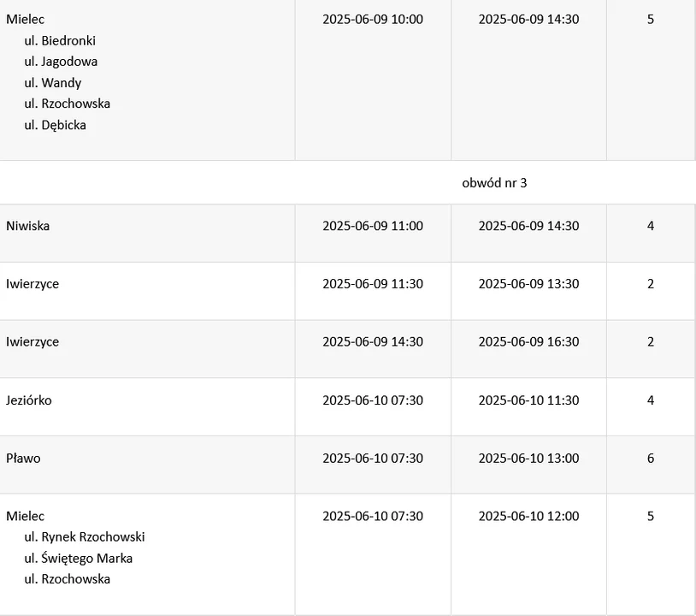Image resolution: width=696 pixels, height=616 pixels.
Task: Select Mielec end time 2025-06-10 12:00
Action: coord(528,517)
